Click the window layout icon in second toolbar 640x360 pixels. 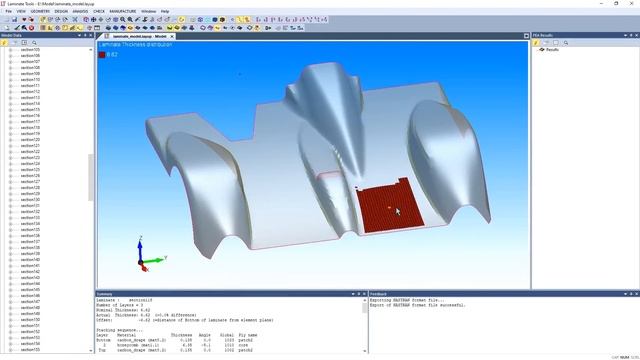[x=97, y=28]
